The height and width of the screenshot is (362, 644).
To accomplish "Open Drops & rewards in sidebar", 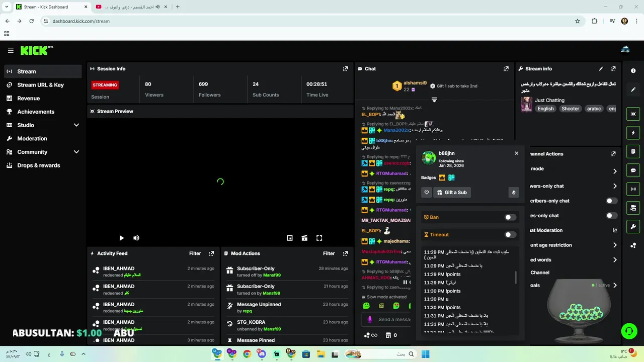I will [42, 165].
